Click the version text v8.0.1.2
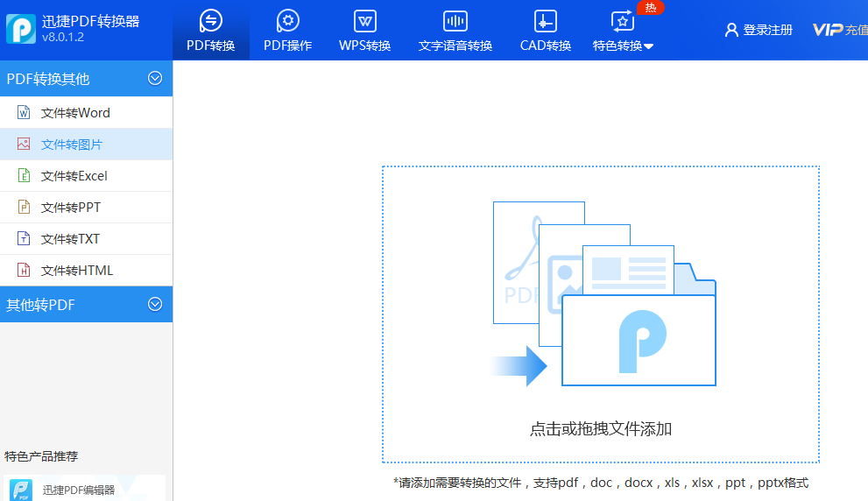The height and width of the screenshot is (501, 868). (x=63, y=38)
